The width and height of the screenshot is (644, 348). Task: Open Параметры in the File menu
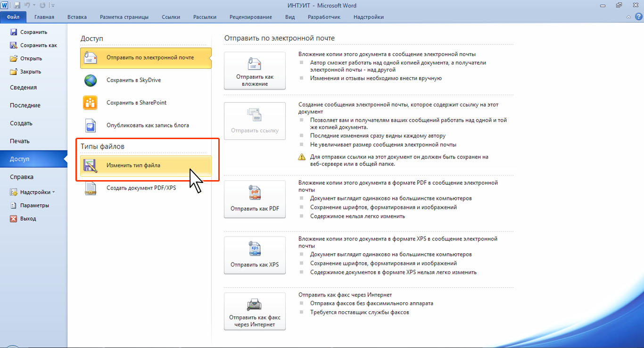tap(34, 206)
